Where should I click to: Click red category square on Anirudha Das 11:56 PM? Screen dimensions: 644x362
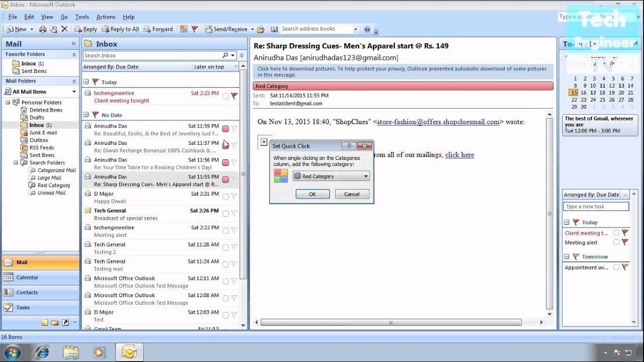tap(225, 162)
